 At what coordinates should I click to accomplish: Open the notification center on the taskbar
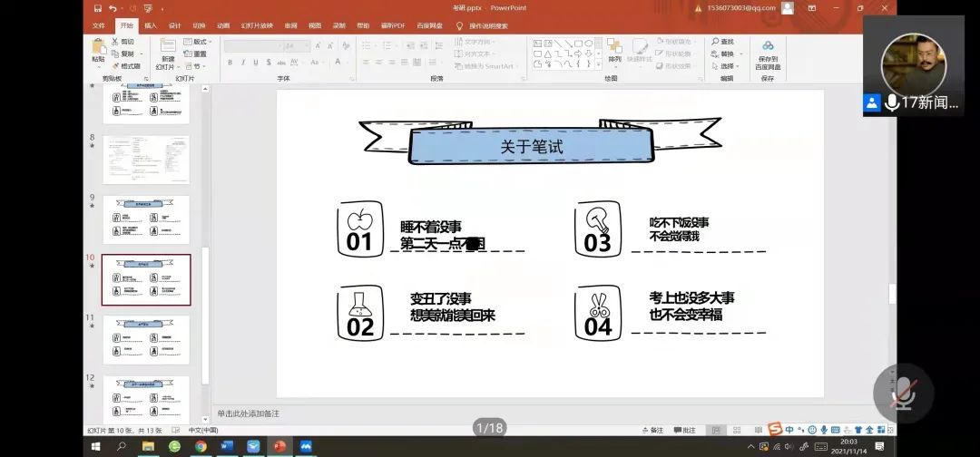880,446
